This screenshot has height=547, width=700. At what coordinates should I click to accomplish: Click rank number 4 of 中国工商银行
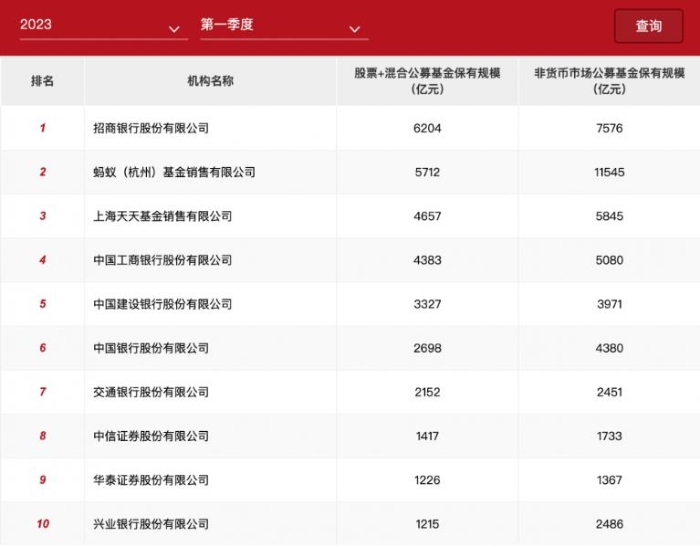[x=42, y=260]
